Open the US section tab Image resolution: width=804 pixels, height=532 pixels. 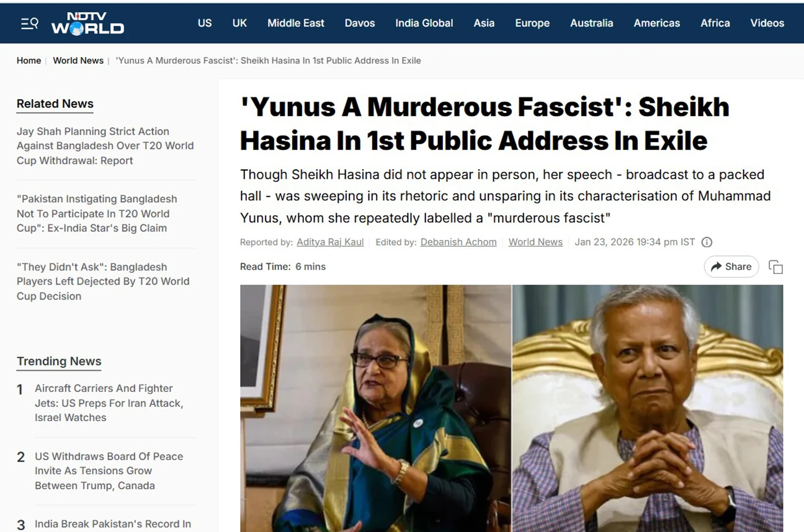tap(205, 23)
